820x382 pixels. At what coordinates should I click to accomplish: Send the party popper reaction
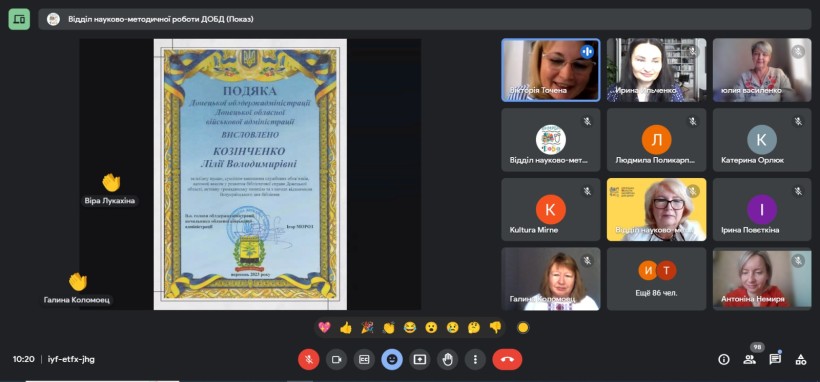tap(367, 328)
